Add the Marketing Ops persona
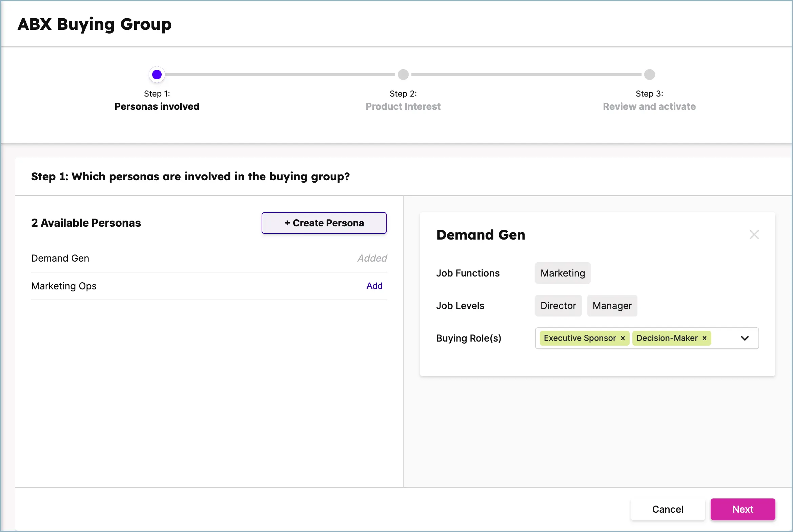793x532 pixels. tap(374, 286)
